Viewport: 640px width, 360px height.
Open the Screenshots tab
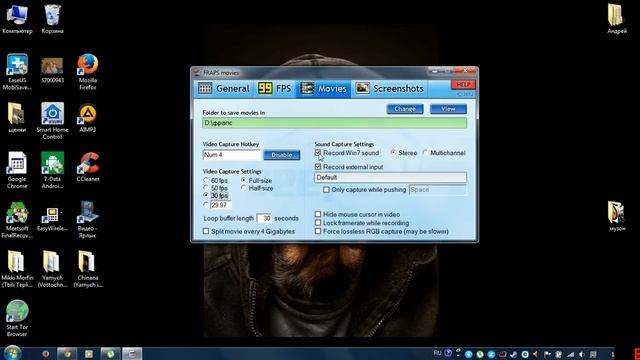click(389, 89)
